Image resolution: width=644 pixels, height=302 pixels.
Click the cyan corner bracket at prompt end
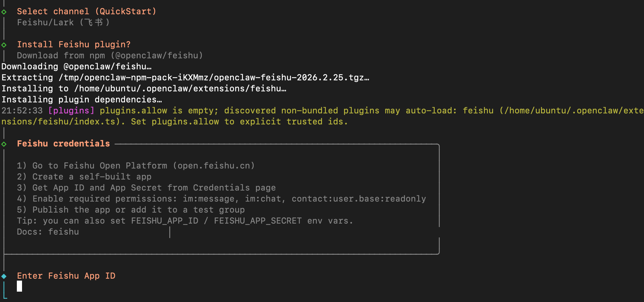[5, 296]
